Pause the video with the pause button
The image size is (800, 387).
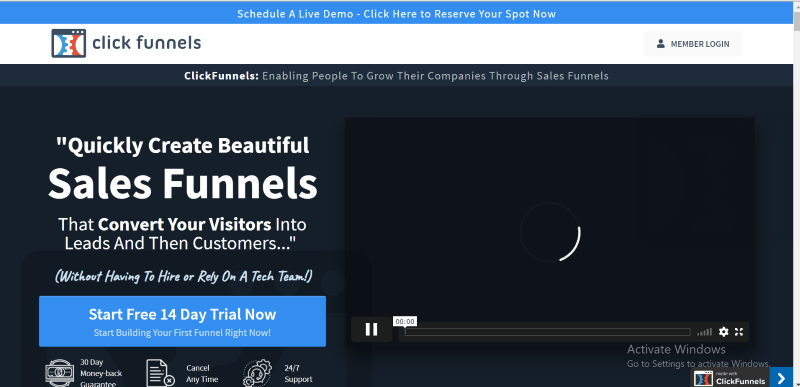click(371, 329)
